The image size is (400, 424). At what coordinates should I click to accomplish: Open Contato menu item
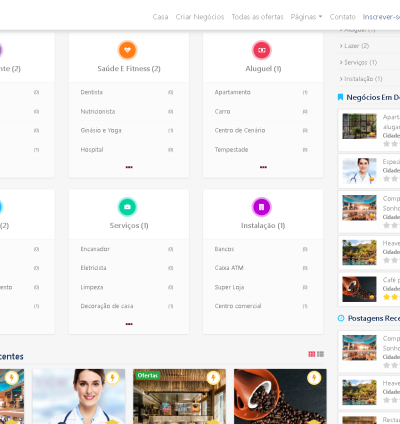point(343,17)
